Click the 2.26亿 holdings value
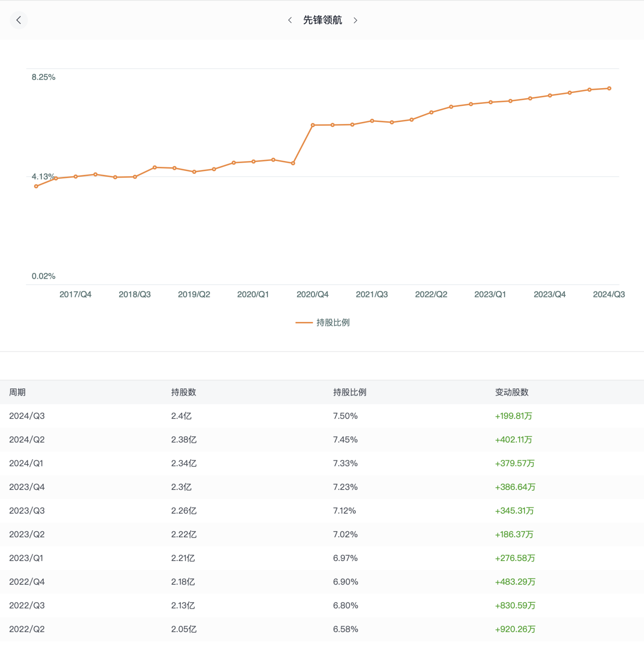Screen dimensions: 644x646 pyautogui.click(x=184, y=511)
